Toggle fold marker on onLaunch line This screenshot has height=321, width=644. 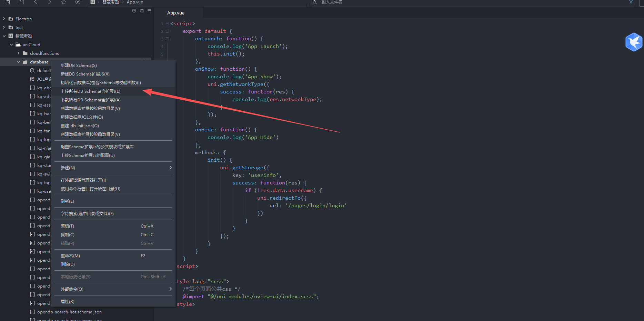pyautogui.click(x=168, y=39)
